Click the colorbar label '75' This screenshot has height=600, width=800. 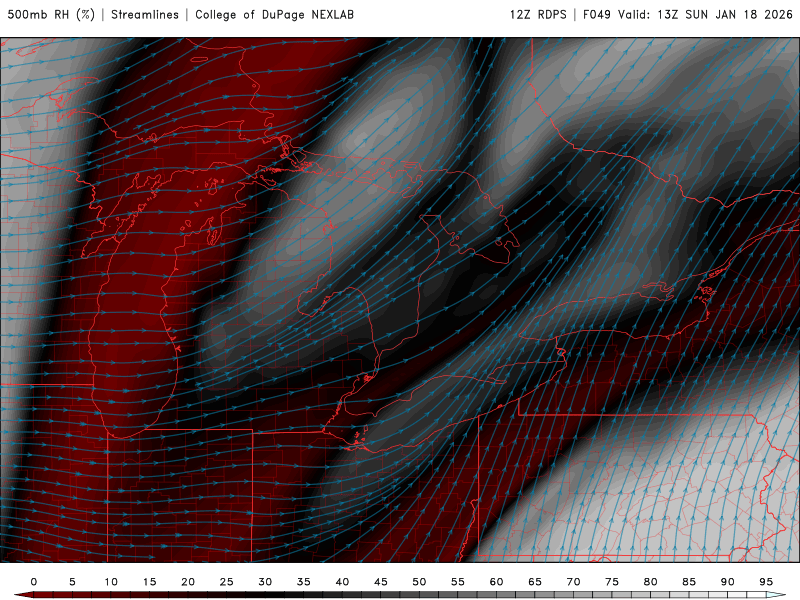point(612,582)
